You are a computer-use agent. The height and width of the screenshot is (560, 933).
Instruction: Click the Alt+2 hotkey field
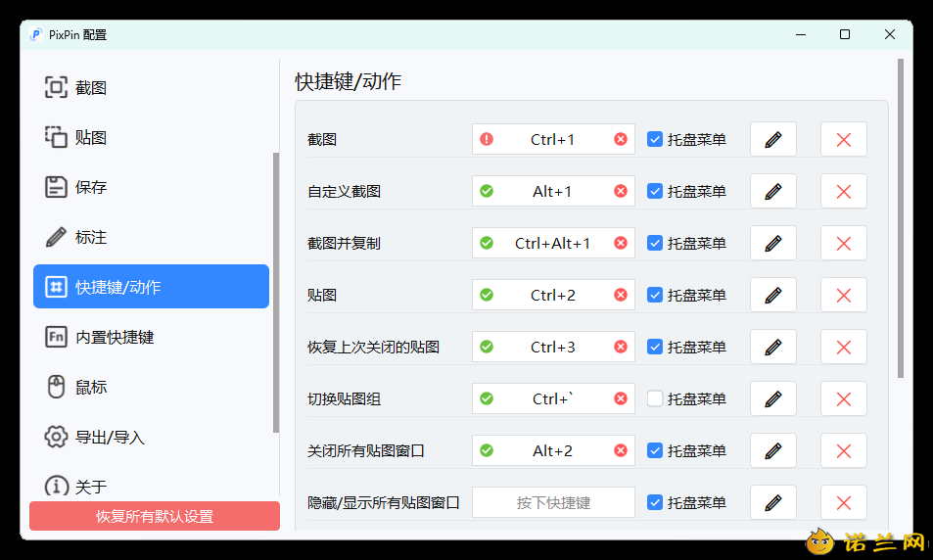[x=553, y=450]
